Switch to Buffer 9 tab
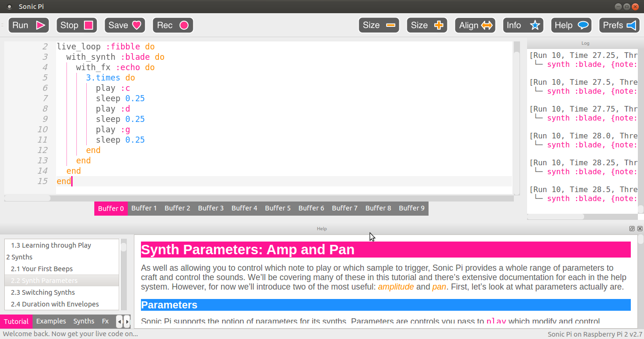Image resolution: width=644 pixels, height=339 pixels. 412,209
